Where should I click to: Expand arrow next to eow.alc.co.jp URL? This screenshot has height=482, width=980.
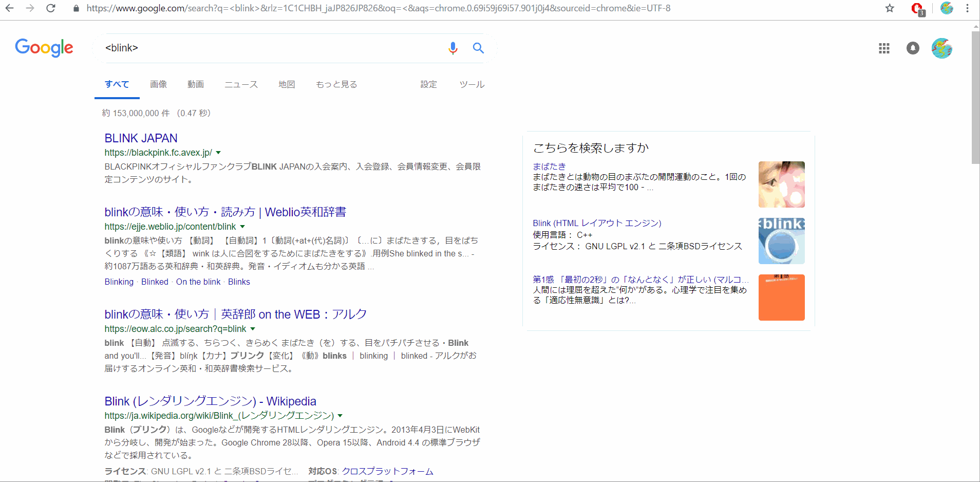[x=253, y=329]
